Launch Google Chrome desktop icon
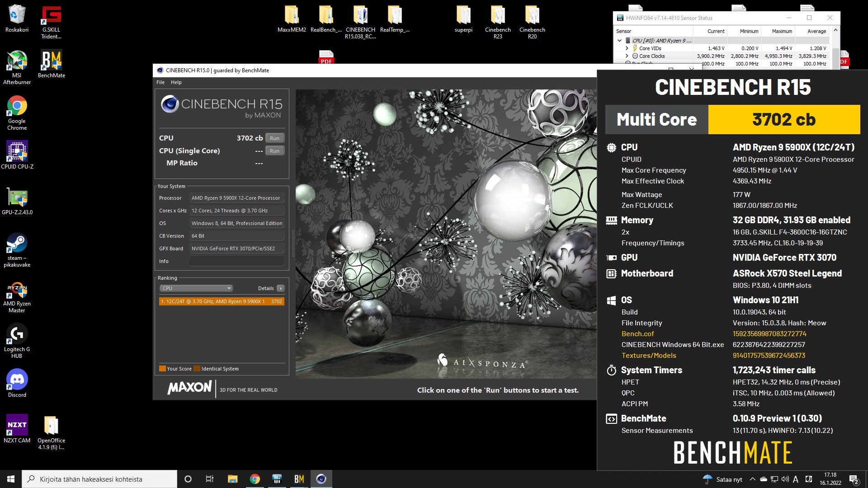 coord(17,113)
